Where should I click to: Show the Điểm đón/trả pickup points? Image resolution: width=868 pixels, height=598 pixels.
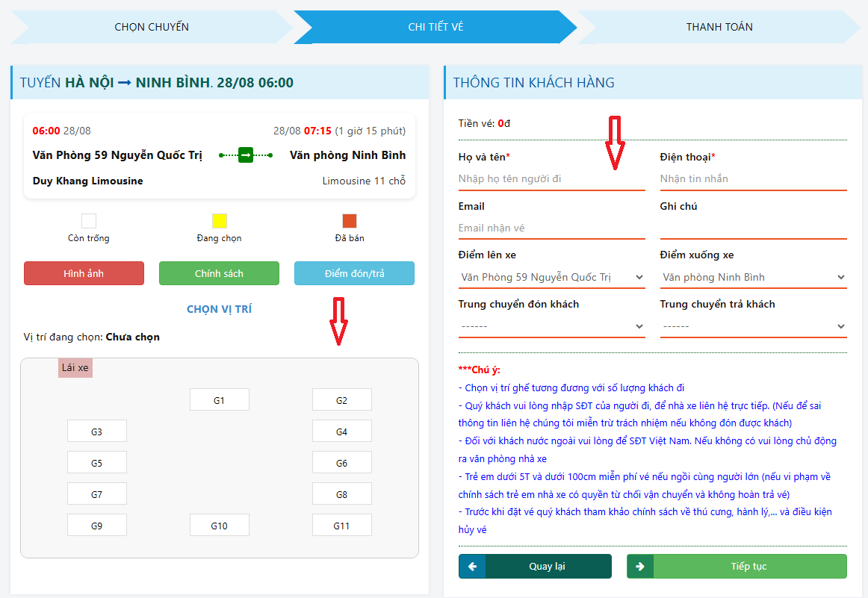tap(354, 273)
